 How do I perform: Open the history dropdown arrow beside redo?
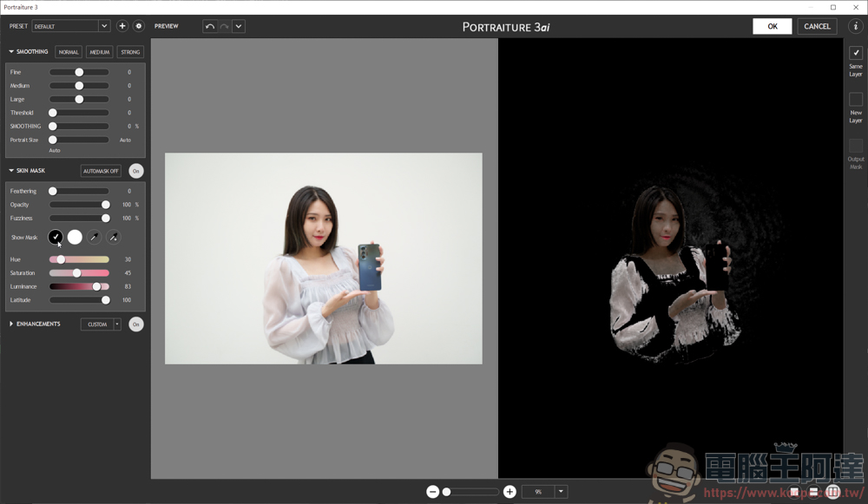[239, 26]
